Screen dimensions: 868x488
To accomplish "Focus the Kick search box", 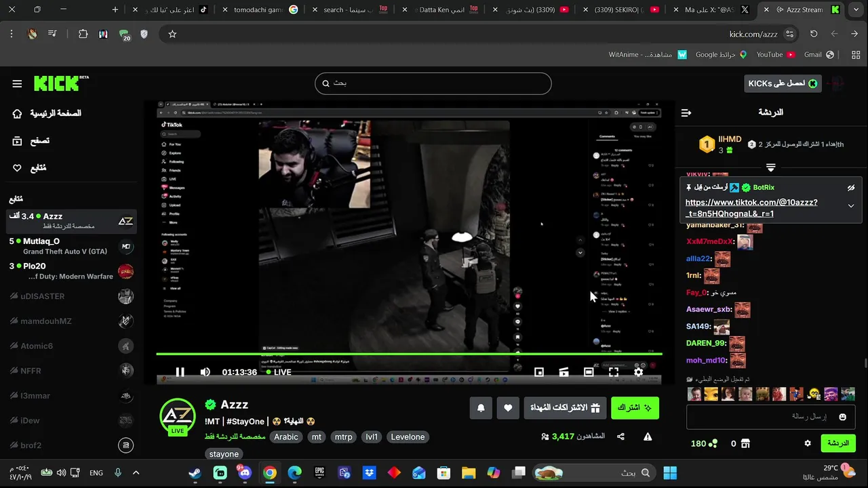I will point(433,83).
